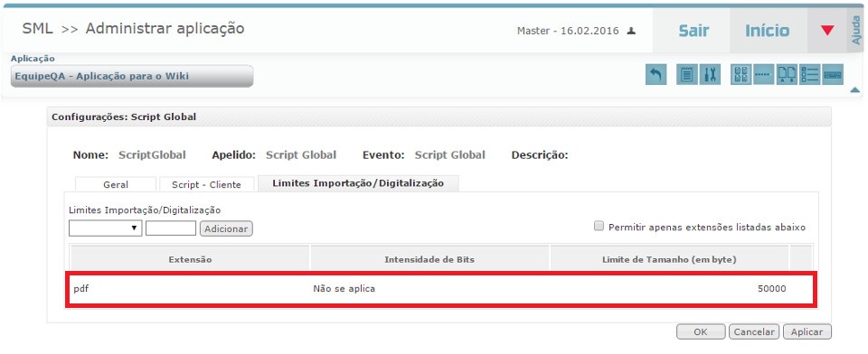Click the Aplicar button
The image size is (868, 354).
click(807, 332)
